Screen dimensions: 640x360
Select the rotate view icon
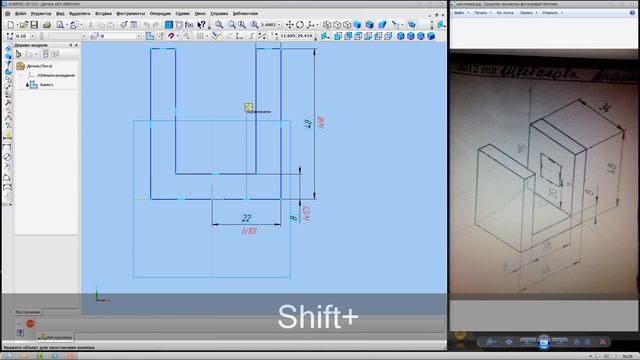pos(300,25)
